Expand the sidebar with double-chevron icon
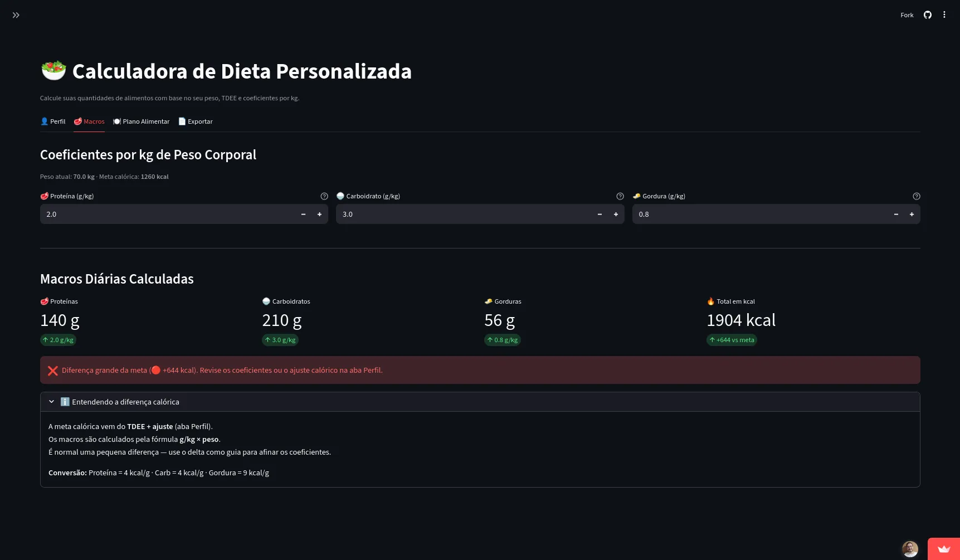960x560 pixels. (16, 15)
